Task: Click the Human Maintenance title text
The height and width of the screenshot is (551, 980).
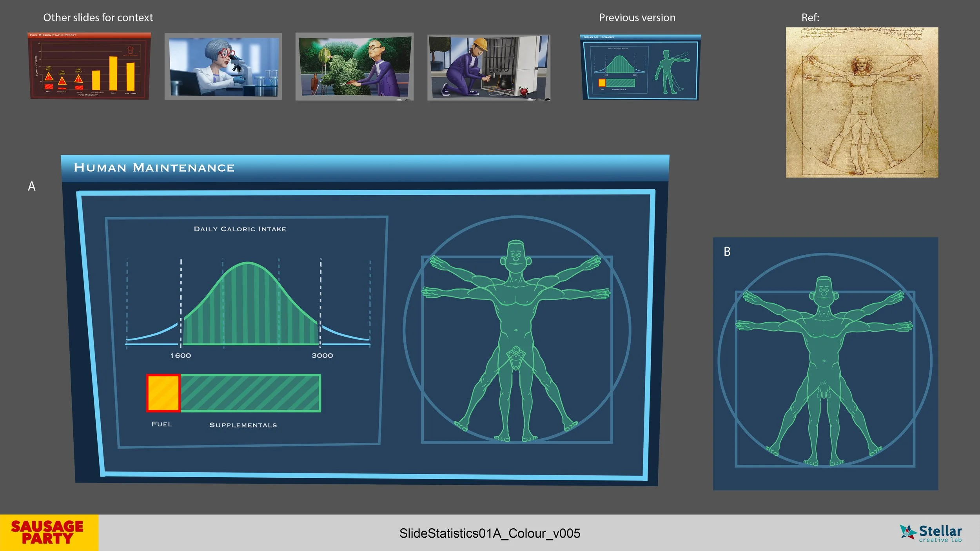Action: click(x=154, y=168)
